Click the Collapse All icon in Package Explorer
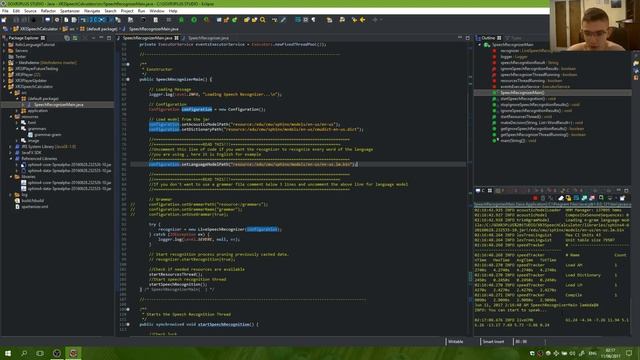The width and height of the screenshot is (640, 360). (67, 38)
